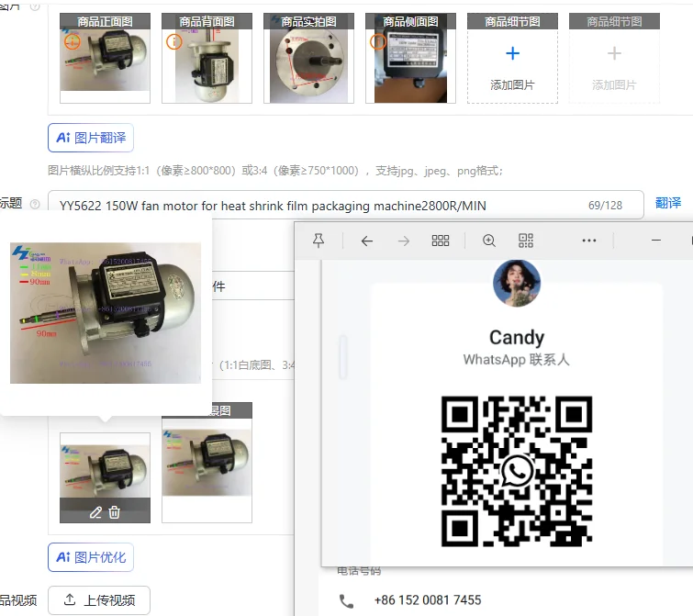Click the pin icon in viewer toolbar

[x=319, y=241]
